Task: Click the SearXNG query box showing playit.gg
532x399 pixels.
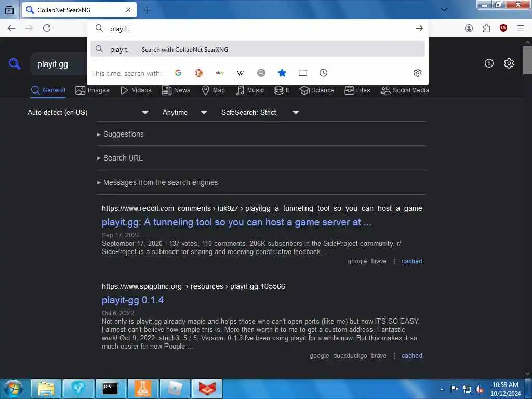Action: pos(58,64)
